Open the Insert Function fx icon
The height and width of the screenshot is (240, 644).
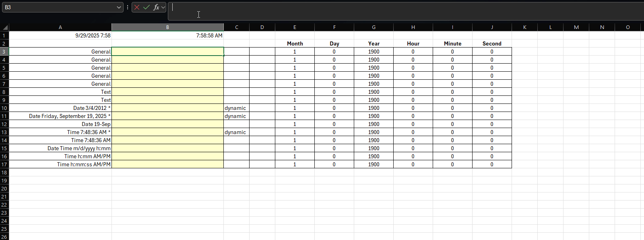coord(156,7)
